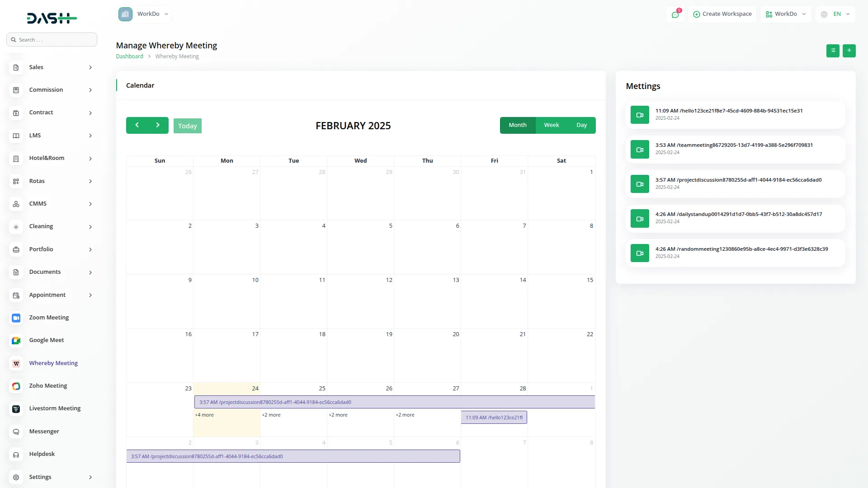The height and width of the screenshot is (488, 868).
Task: Select the Month view button
Action: (x=517, y=125)
